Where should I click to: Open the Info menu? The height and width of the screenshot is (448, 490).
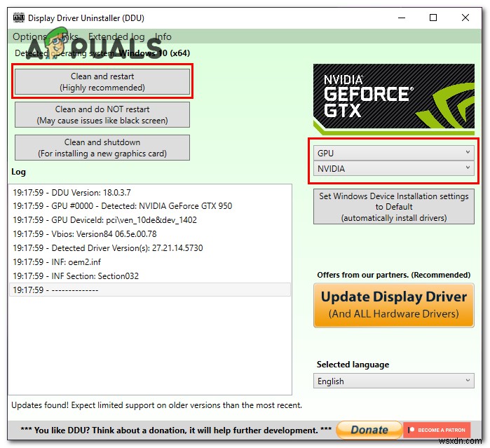pyautogui.click(x=163, y=36)
